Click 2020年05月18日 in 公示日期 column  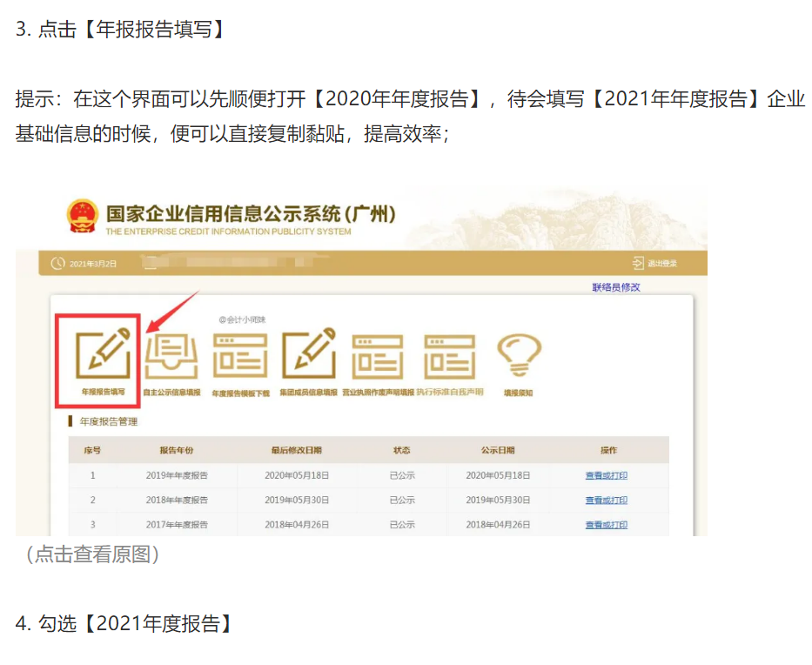point(498,475)
